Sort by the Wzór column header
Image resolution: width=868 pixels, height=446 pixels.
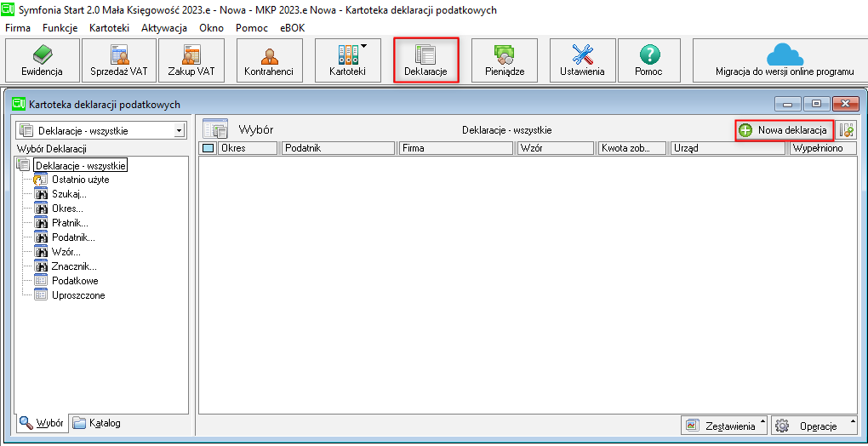tap(556, 148)
